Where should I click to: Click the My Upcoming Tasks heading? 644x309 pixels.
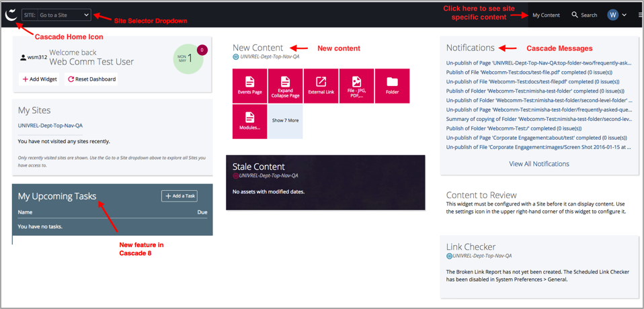(x=57, y=196)
